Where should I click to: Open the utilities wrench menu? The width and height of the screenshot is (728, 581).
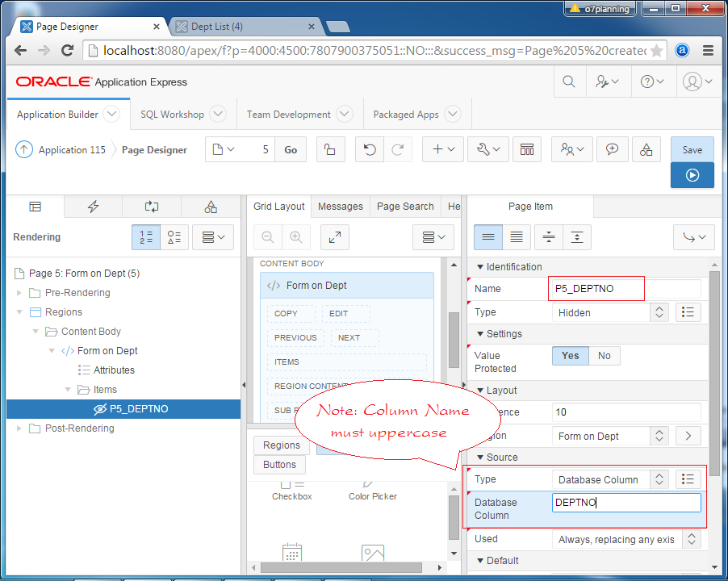coord(488,149)
